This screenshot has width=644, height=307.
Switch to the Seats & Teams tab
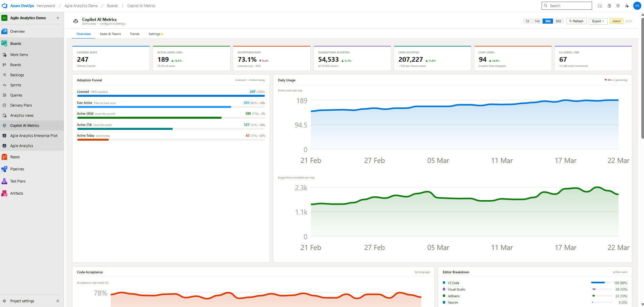[110, 34]
